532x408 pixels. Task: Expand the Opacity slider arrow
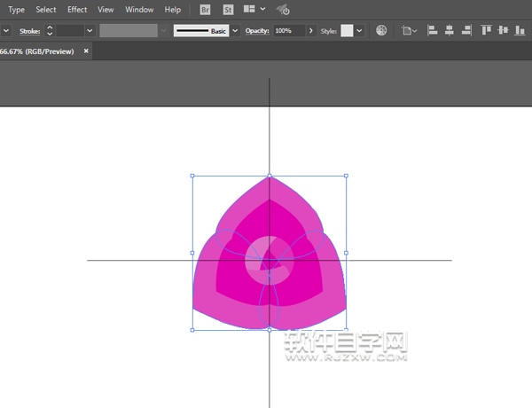[310, 30]
